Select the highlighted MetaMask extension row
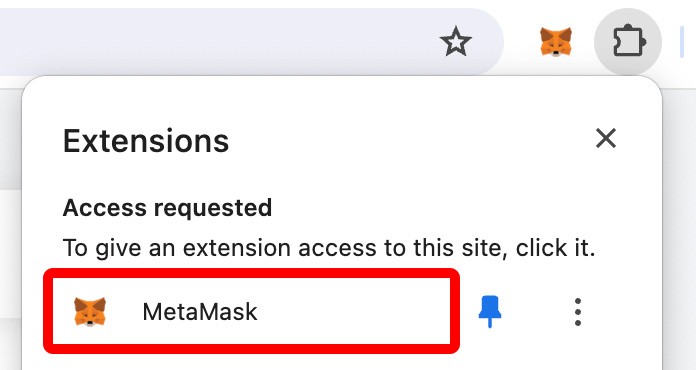This screenshot has width=696, height=370. tap(251, 311)
